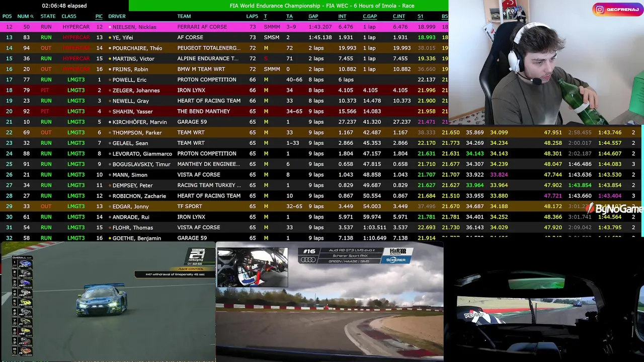644x362 pixels.
Task: Click gap value 1:43.207 in Nielsen row
Action: point(320,27)
